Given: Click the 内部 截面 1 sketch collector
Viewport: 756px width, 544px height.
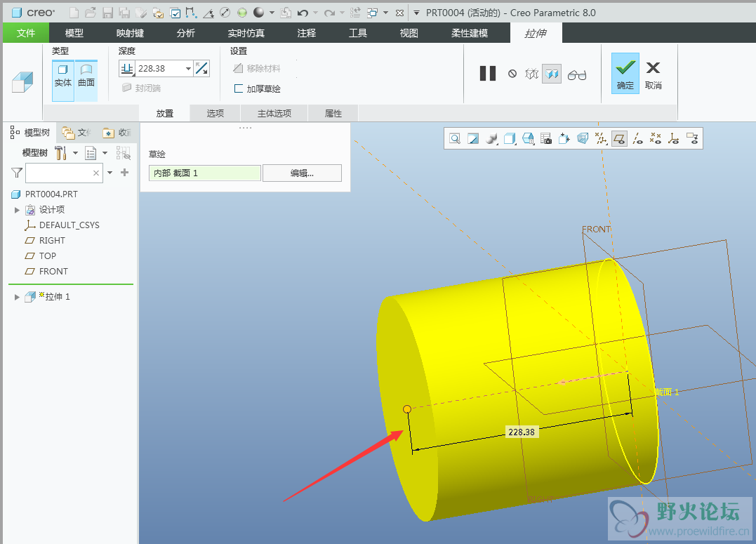Looking at the screenshot, I should click(205, 173).
